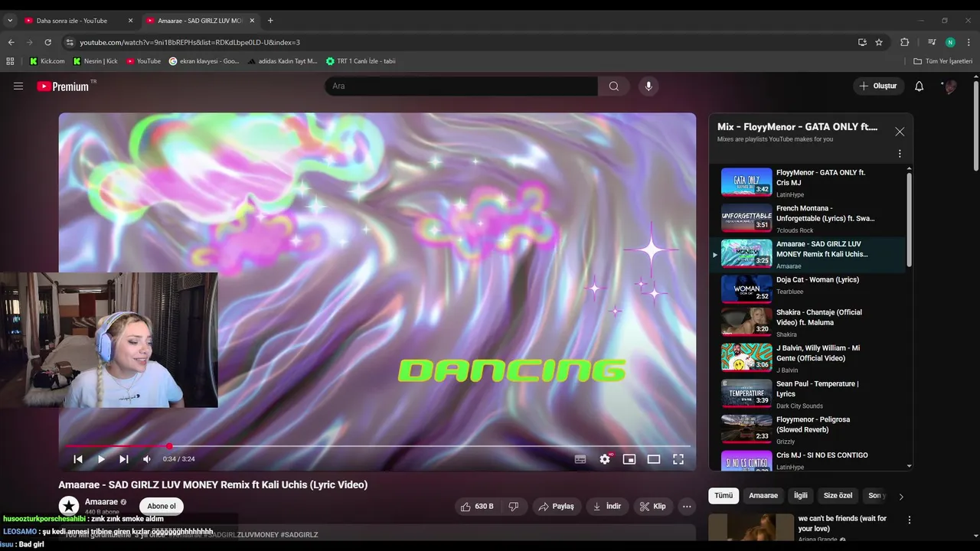This screenshot has height=551, width=980.
Task: Click the search magnifier button
Action: [613, 86]
